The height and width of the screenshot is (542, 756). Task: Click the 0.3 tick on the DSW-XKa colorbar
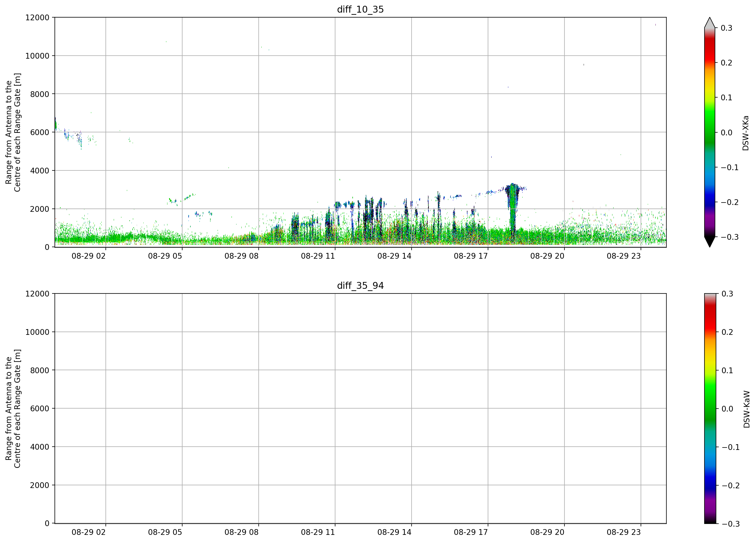coord(726,28)
